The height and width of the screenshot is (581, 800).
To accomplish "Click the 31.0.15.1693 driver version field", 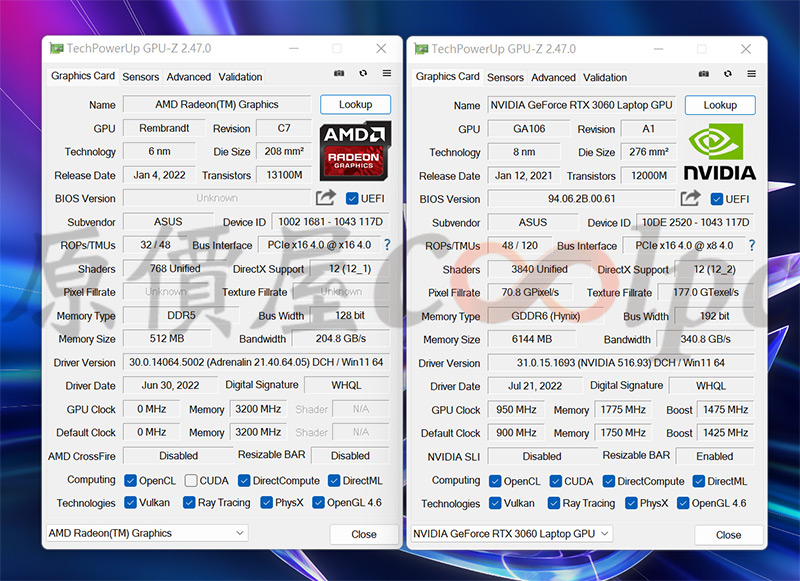I will coord(621,363).
